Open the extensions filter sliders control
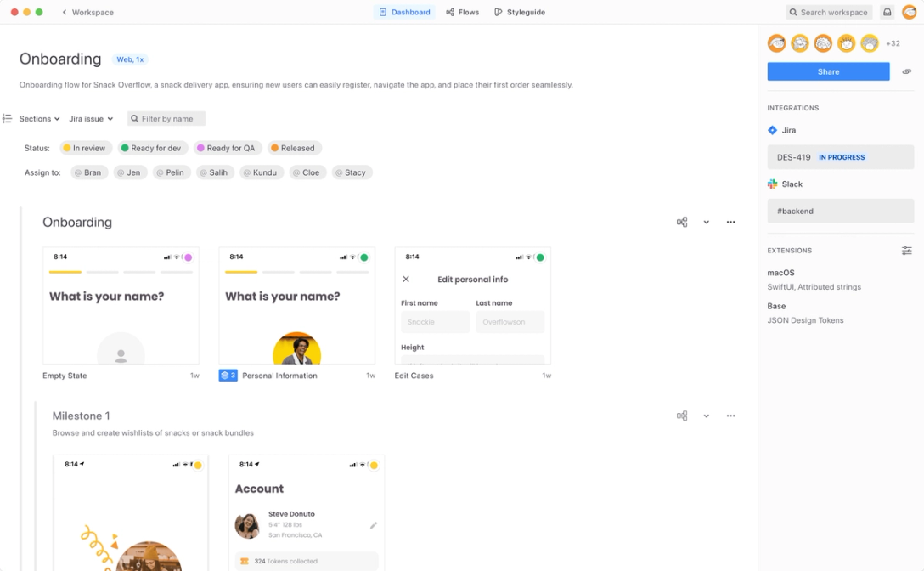This screenshot has width=924, height=571. pos(906,251)
